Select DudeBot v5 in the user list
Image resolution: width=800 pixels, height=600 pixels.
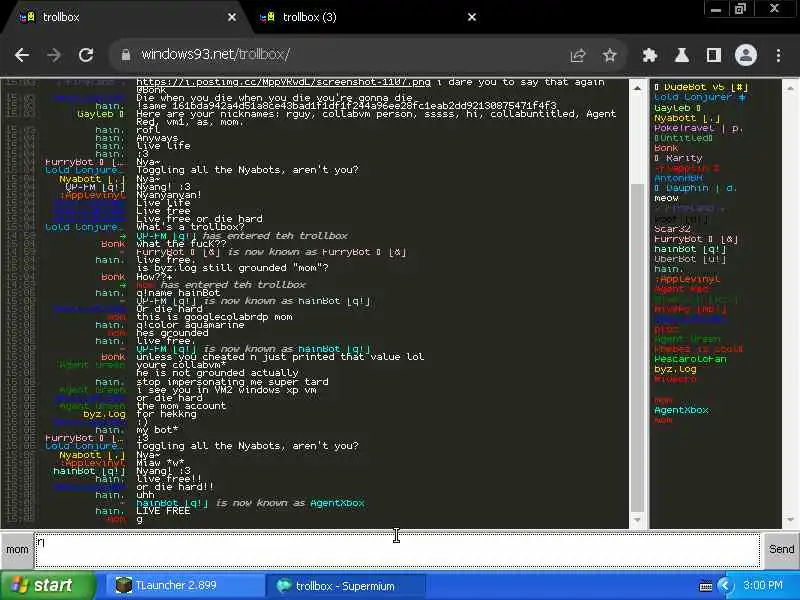coord(701,88)
